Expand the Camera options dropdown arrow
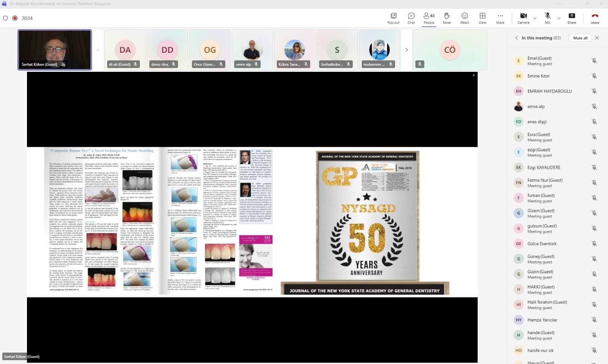 pos(535,18)
